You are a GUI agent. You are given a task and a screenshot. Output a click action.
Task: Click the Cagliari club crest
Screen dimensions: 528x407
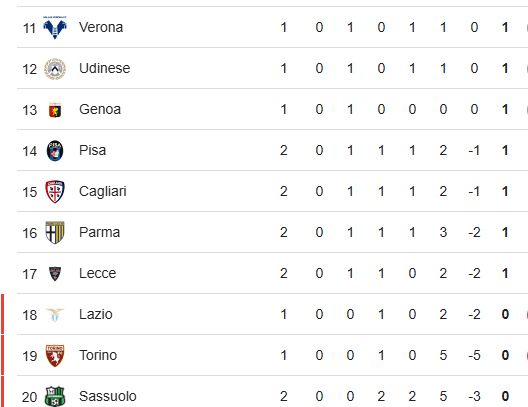[x=55, y=192]
